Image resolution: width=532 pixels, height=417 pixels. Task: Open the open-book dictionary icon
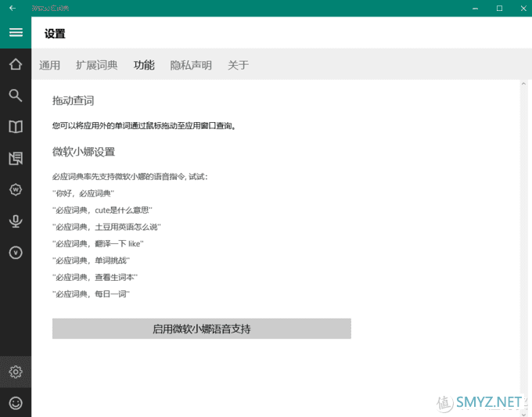coord(16,127)
